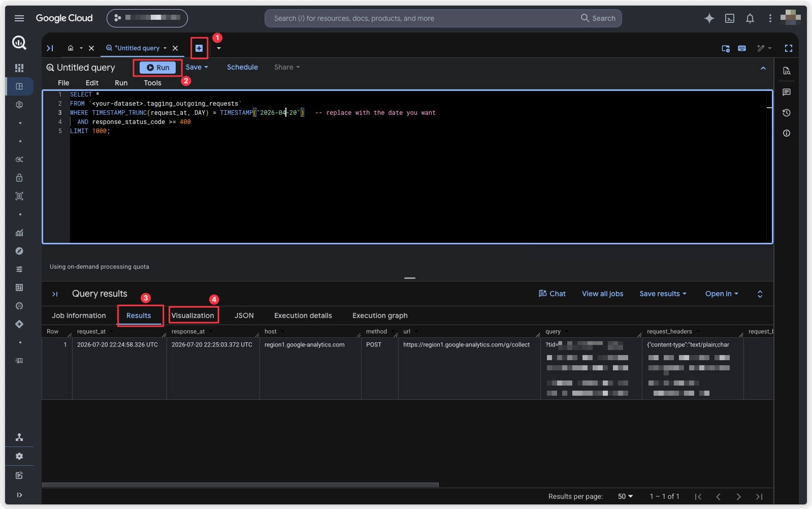The image size is (812, 509).
Task: Click the diamond-shaped icon in left sidebar
Action: (19, 324)
